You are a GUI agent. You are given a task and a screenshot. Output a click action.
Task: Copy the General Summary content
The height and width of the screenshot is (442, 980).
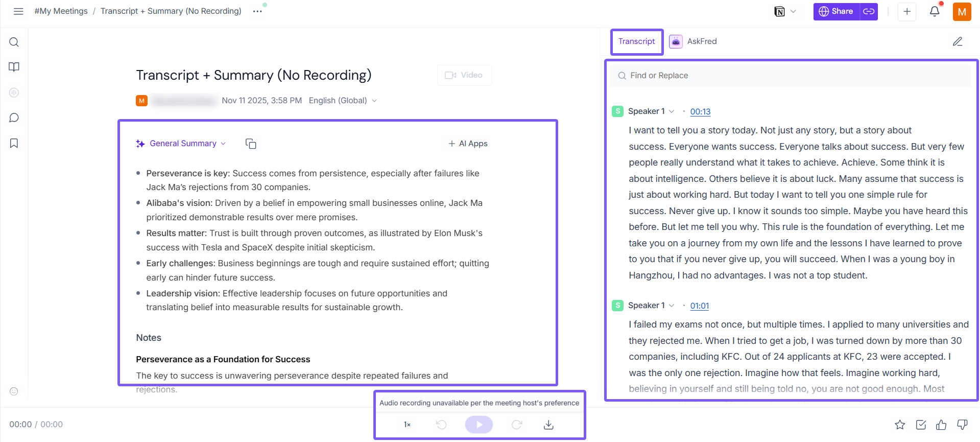251,144
